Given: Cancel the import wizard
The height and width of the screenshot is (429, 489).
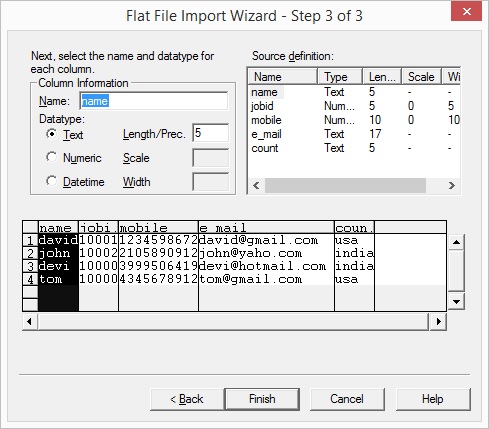Looking at the screenshot, I should [x=347, y=399].
